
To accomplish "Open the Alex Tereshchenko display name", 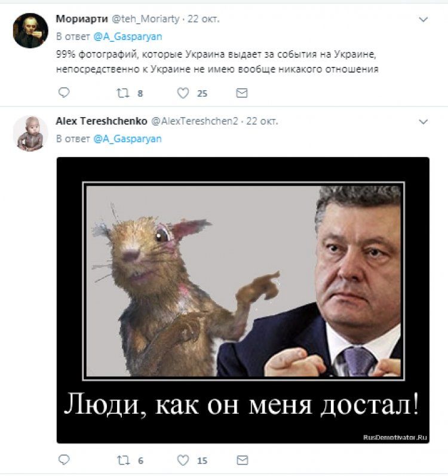I will 102,121.
